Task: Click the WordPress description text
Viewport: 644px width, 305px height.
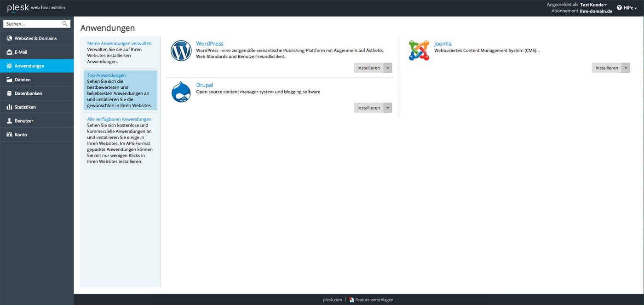Action: pos(290,53)
